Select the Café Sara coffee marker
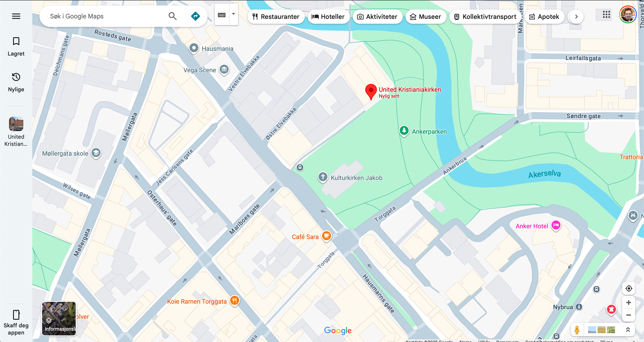The image size is (644, 342). [x=327, y=236]
